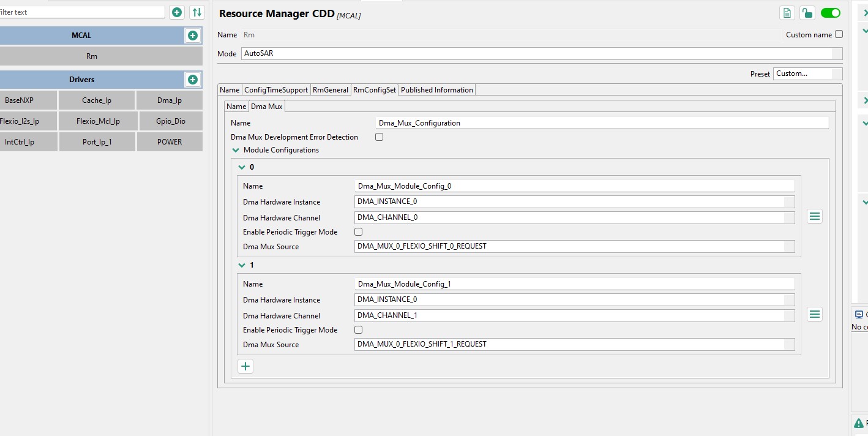Switch to the RmGeneral tab
This screenshot has width=868, height=436.
(331, 90)
